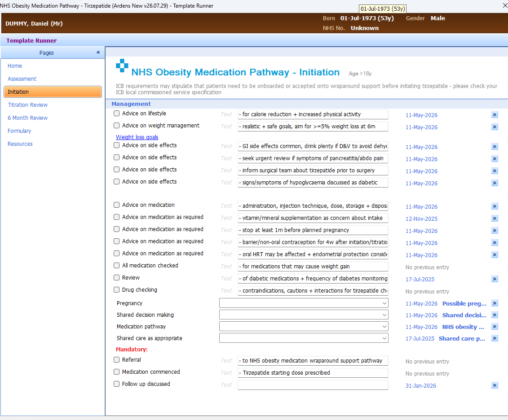Click the Possible preg... previous entry link

point(464,303)
